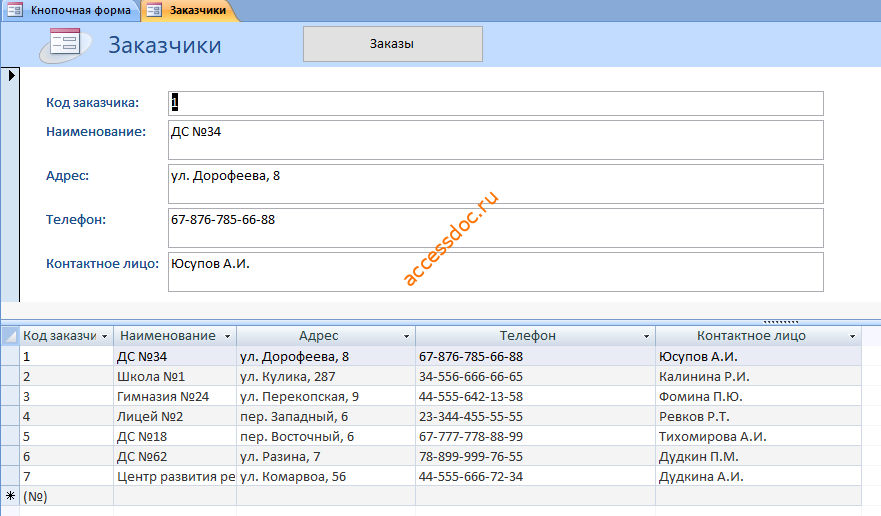
Task: Click contact Фомина П.Ю.
Action: [x=759, y=397]
